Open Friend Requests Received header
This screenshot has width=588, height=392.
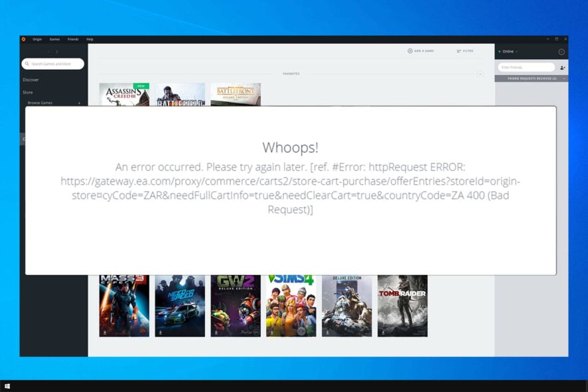click(x=532, y=78)
